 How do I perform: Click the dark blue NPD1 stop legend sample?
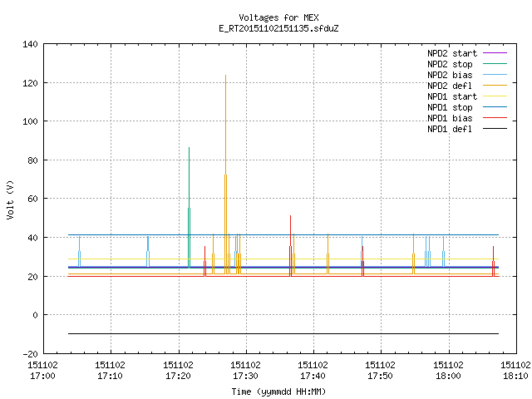495,107
